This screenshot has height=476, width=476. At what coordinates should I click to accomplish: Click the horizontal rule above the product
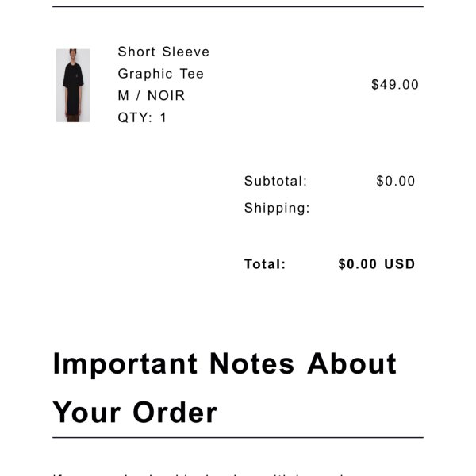[x=238, y=6]
